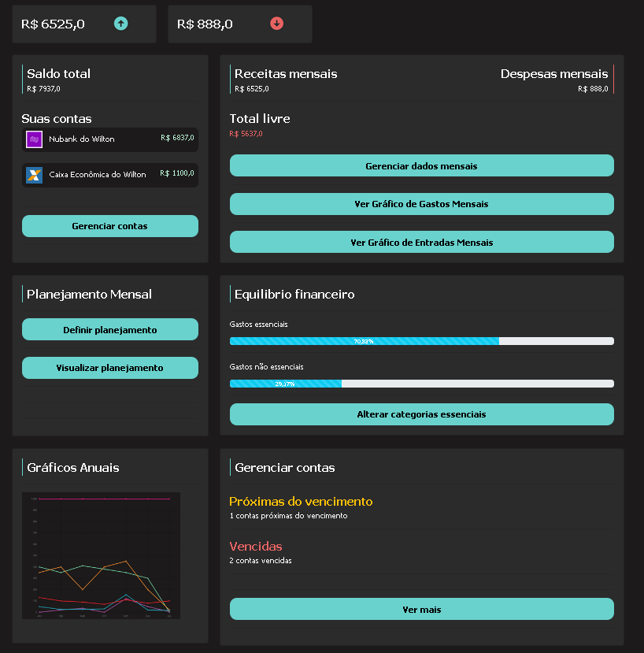Click Ver mais in Gerenciar contas panel

[x=421, y=609]
